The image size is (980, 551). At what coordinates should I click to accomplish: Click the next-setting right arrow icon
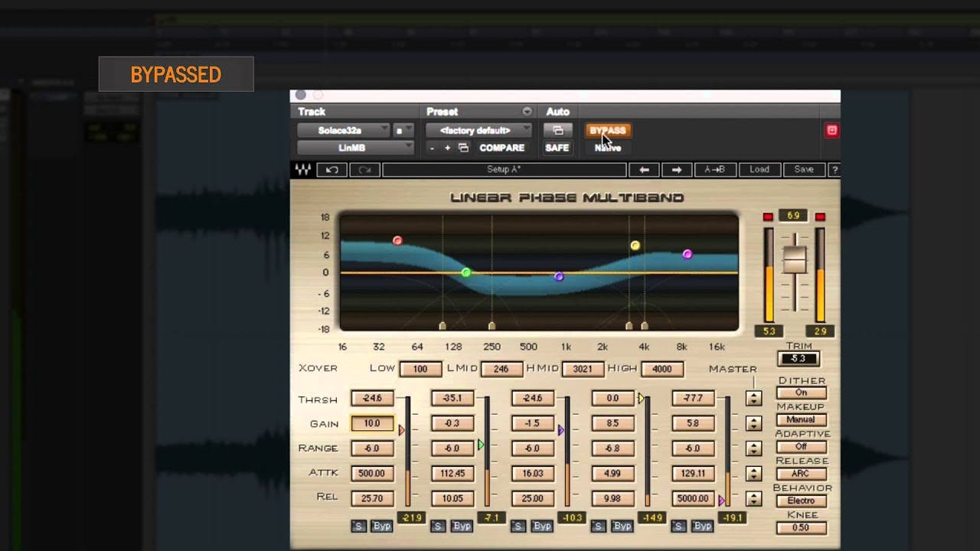(677, 169)
